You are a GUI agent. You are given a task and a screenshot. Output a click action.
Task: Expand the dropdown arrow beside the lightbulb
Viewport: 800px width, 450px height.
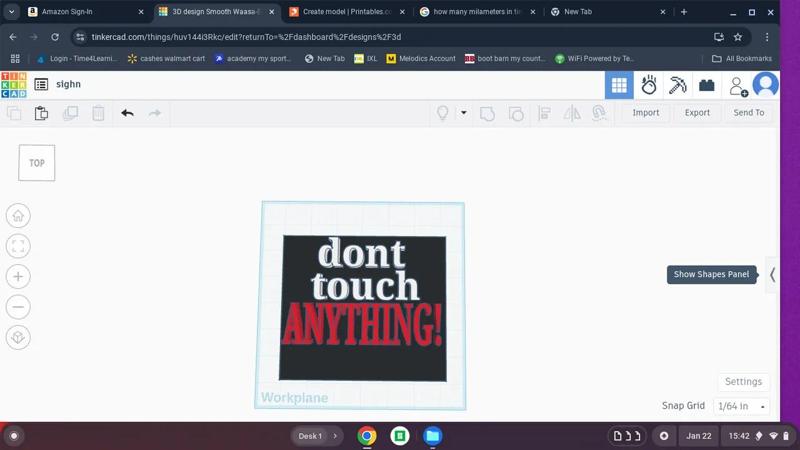pos(463,113)
